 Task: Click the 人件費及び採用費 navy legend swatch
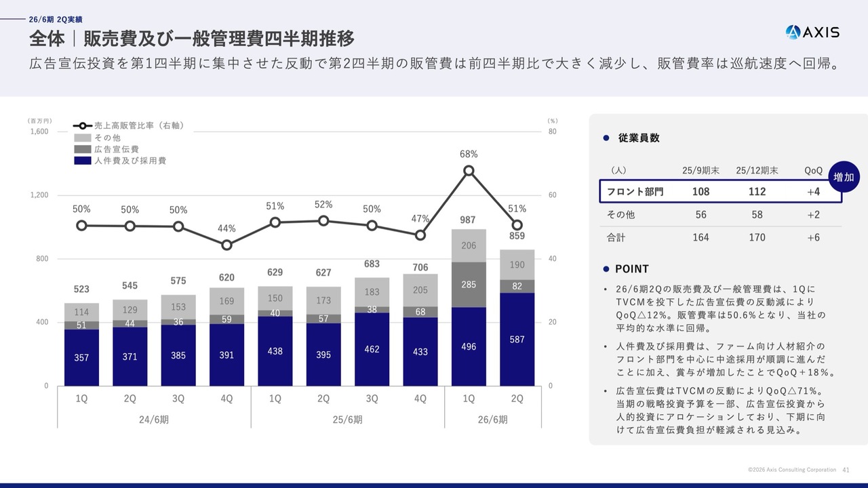[x=82, y=161]
